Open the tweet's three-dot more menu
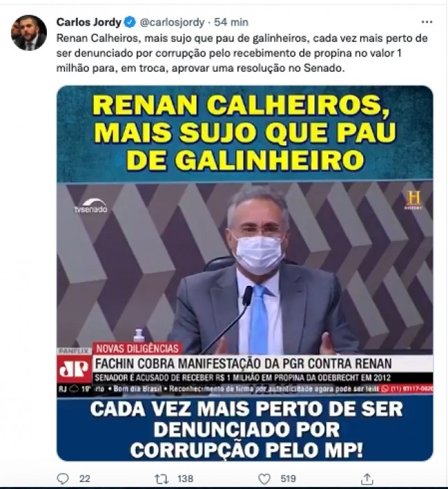 427,22
